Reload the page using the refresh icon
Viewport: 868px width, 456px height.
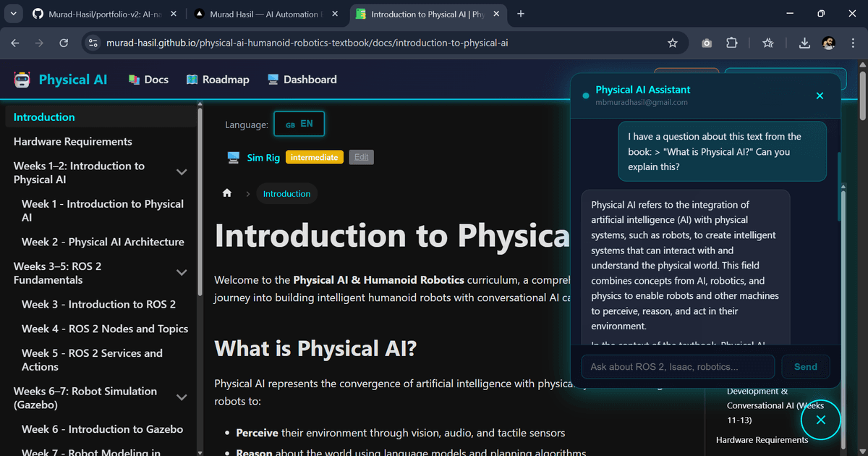pyautogui.click(x=64, y=43)
